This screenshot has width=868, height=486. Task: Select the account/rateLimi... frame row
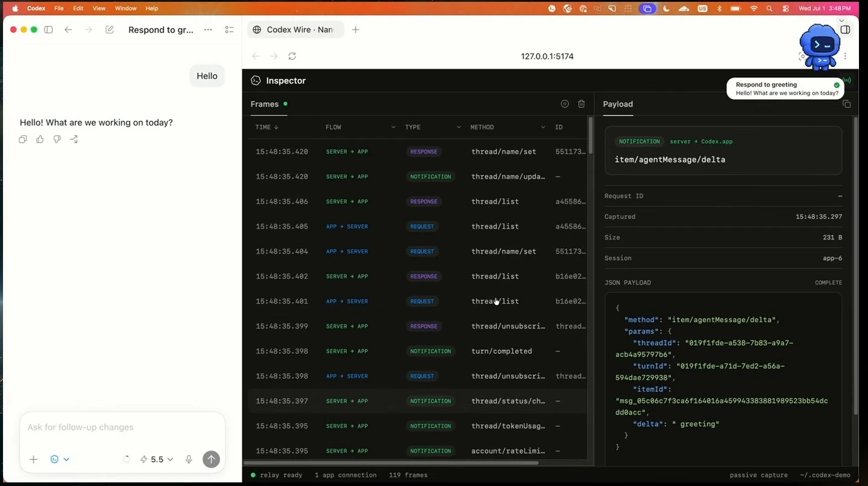coord(417,451)
